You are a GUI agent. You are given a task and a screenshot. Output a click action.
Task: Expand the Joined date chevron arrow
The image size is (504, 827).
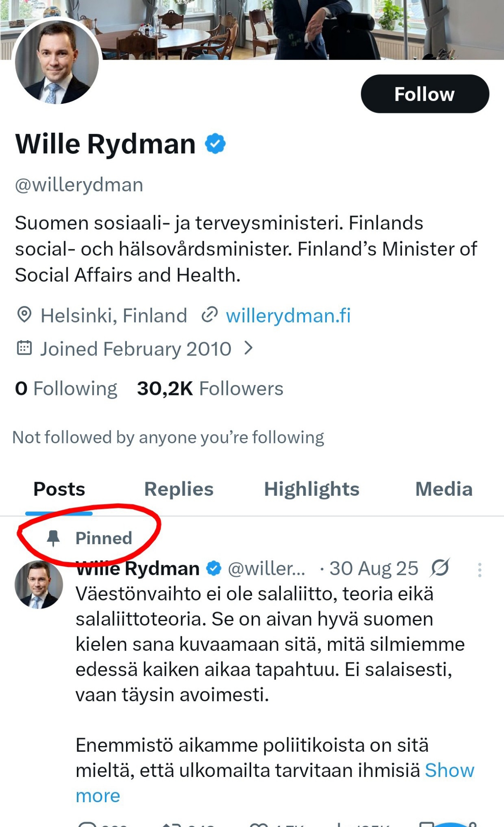click(248, 348)
